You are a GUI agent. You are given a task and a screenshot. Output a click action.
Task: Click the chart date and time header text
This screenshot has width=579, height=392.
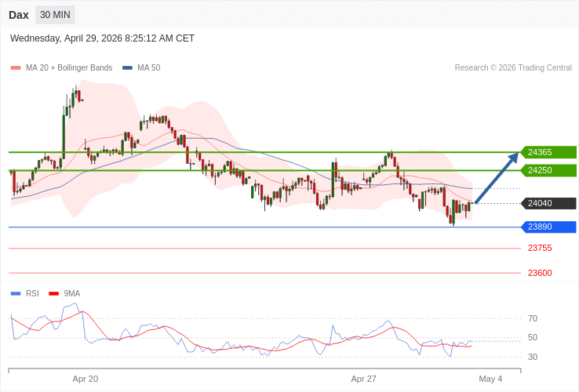point(102,38)
